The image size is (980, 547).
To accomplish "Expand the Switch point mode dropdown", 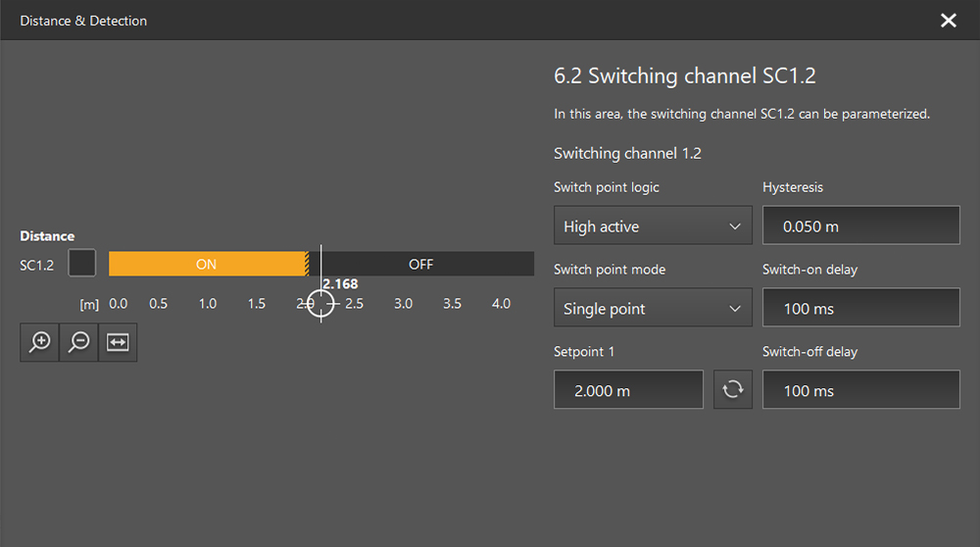I will (653, 308).
